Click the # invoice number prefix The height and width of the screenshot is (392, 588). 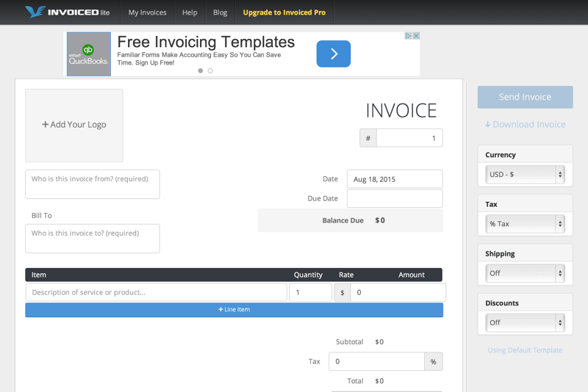[x=368, y=138]
